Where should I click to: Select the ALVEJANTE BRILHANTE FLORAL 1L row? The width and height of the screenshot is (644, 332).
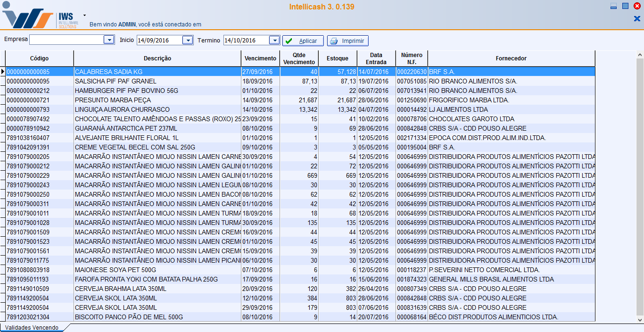(x=300, y=138)
